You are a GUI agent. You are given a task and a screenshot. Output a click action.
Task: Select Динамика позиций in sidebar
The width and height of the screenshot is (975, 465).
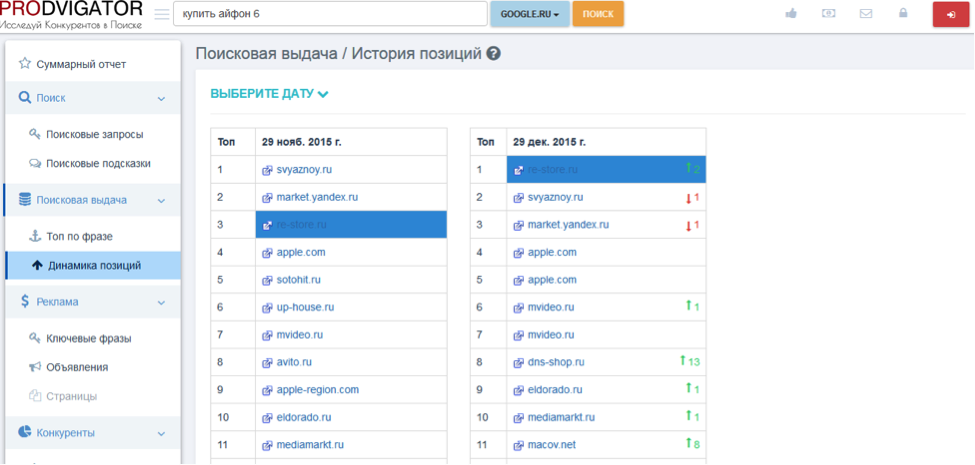(x=93, y=265)
